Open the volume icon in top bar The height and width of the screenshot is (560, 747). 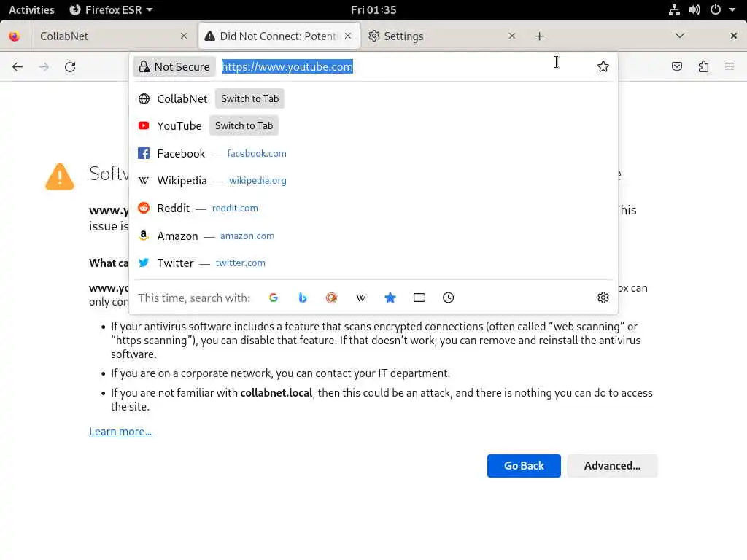coord(694,9)
